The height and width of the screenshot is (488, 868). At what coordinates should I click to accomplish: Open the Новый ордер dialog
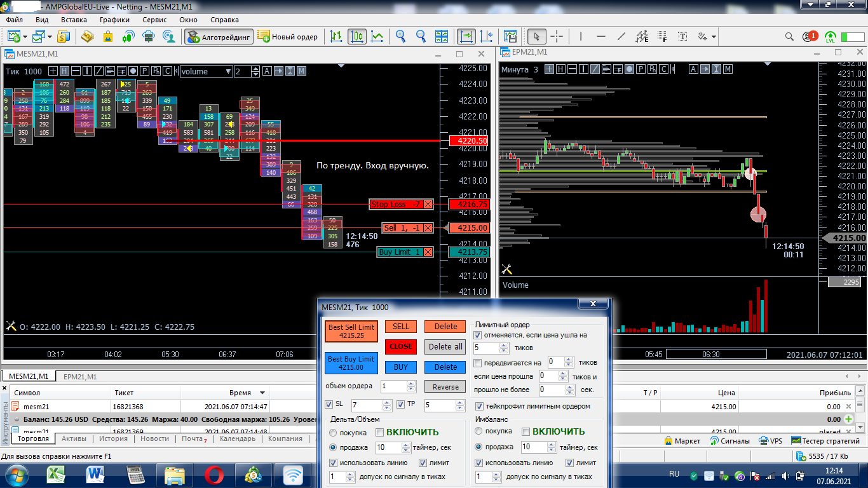288,37
